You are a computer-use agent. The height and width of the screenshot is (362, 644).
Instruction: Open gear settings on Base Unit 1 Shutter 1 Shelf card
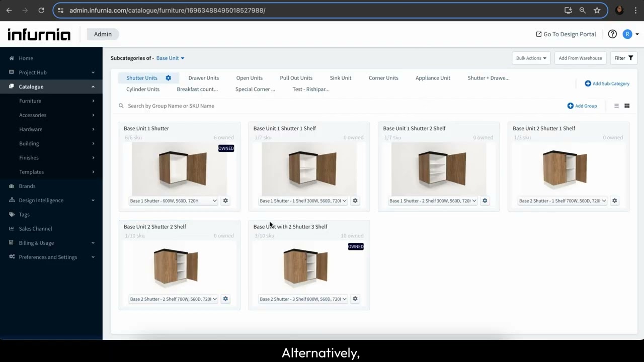(x=355, y=201)
